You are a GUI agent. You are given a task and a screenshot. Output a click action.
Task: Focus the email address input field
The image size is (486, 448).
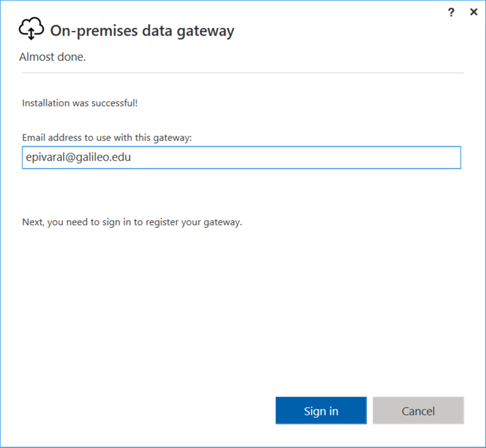(x=241, y=157)
